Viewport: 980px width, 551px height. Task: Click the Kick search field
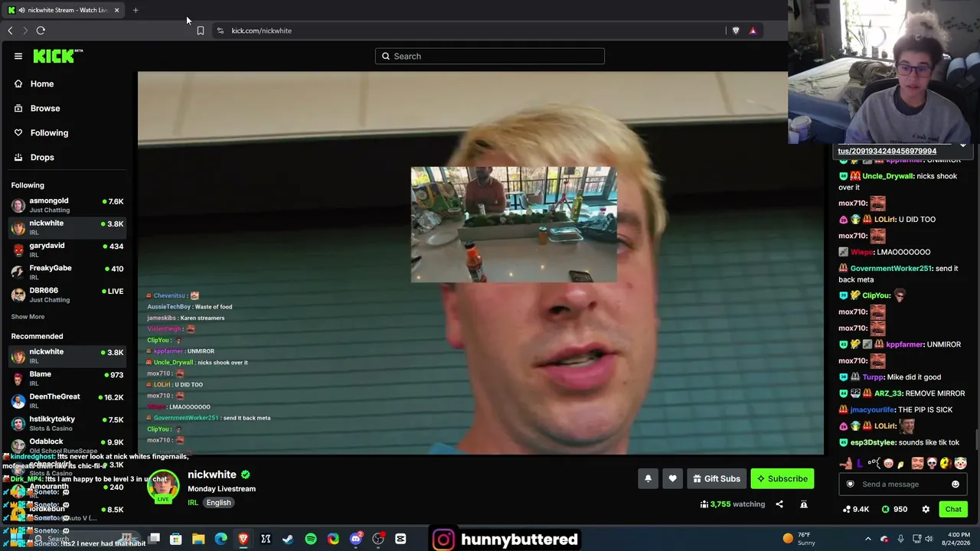pos(490,56)
